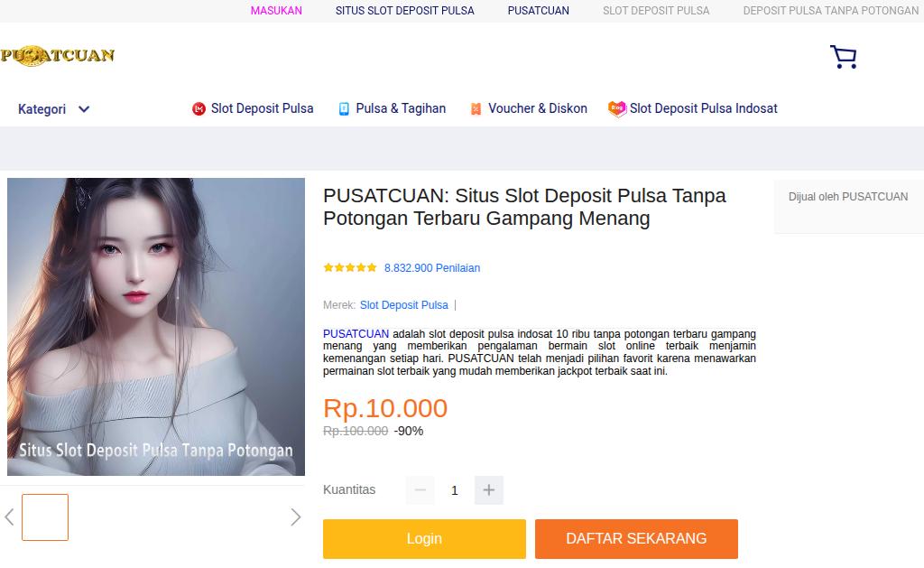Open MASUKAN in top menu
The width and height of the screenshot is (924, 568).
click(x=276, y=11)
